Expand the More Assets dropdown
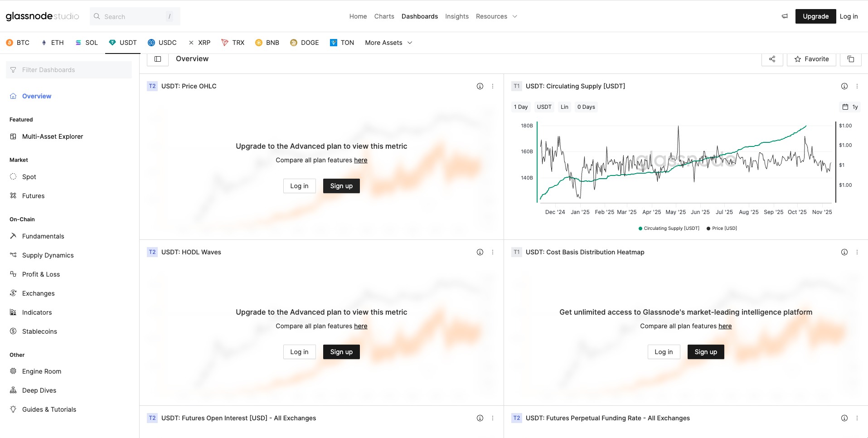This screenshot has height=438, width=868. point(388,43)
